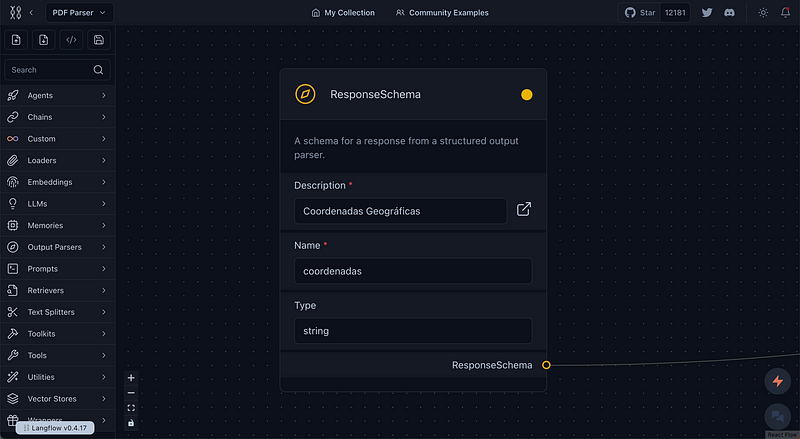The width and height of the screenshot is (800, 439).
Task: Click the export flow download icon
Action: (44, 40)
